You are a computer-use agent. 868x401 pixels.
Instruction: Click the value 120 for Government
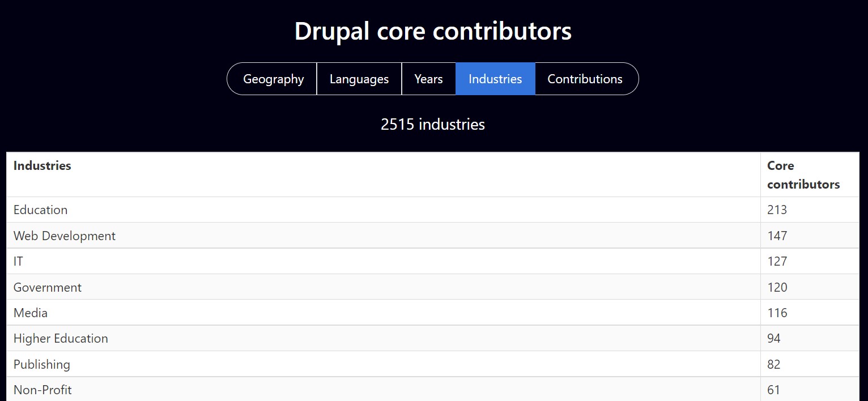pos(777,287)
